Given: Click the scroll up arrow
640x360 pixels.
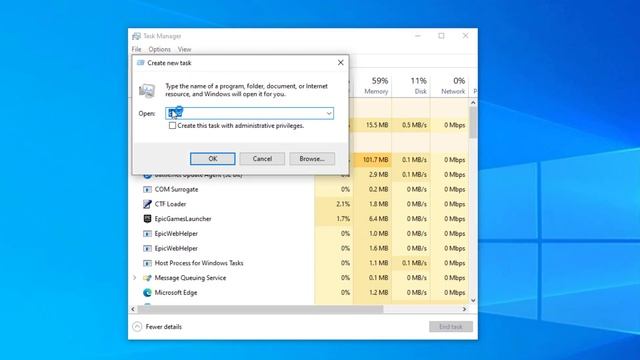Looking at the screenshot, I should (473, 102).
